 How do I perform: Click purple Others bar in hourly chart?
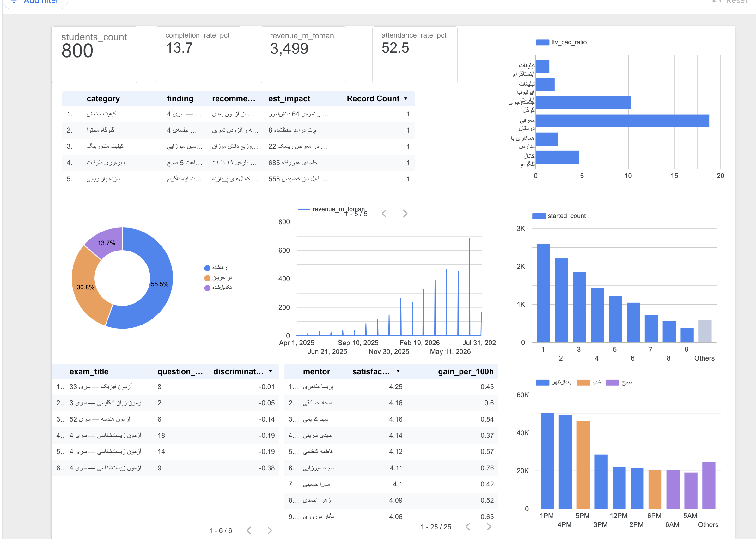click(x=709, y=485)
